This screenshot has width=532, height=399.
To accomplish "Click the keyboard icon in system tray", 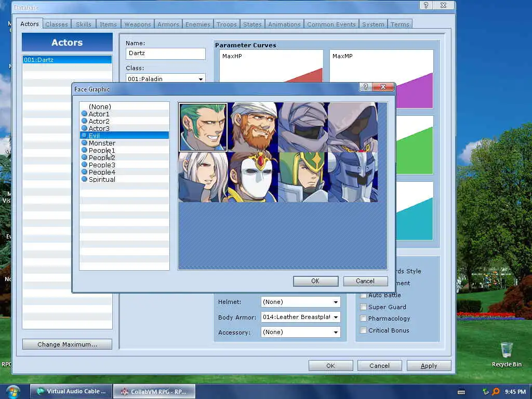I will coord(461,392).
